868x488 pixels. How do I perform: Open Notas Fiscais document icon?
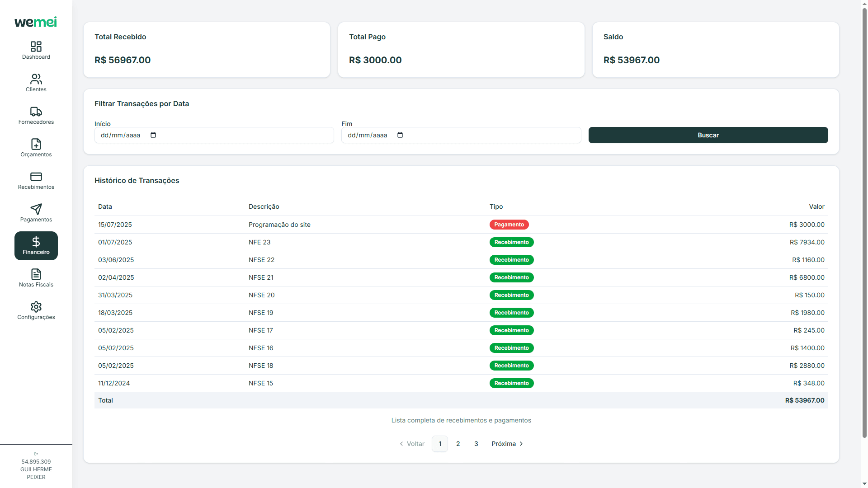tap(36, 274)
